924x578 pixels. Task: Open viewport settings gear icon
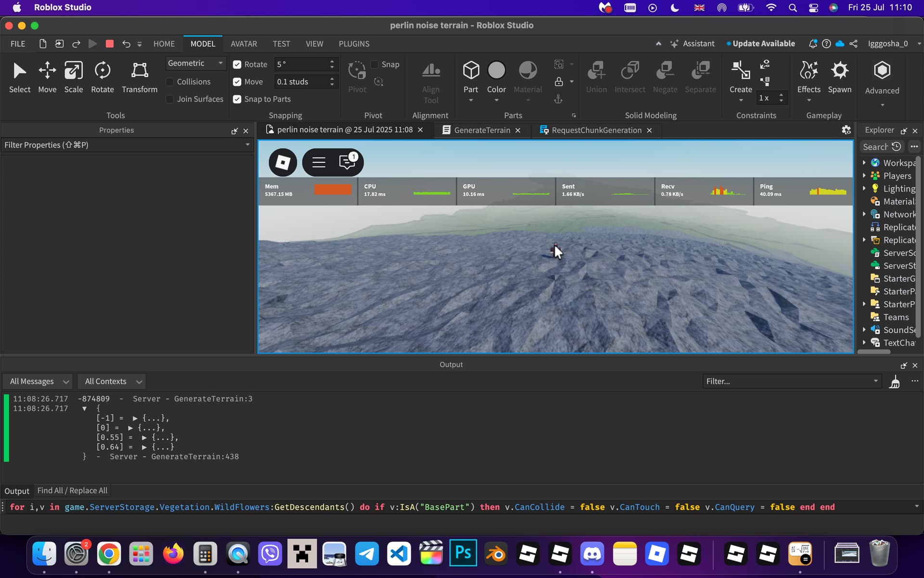click(846, 130)
